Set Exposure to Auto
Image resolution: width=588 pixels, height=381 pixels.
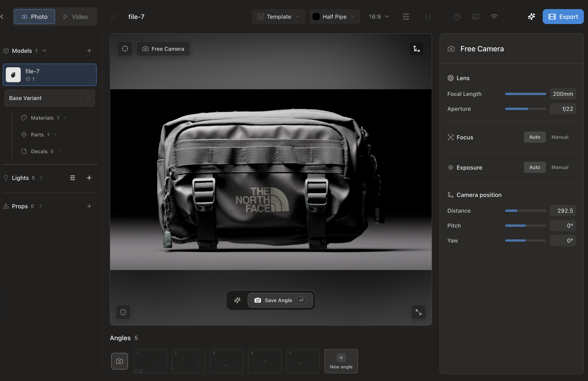pos(535,167)
